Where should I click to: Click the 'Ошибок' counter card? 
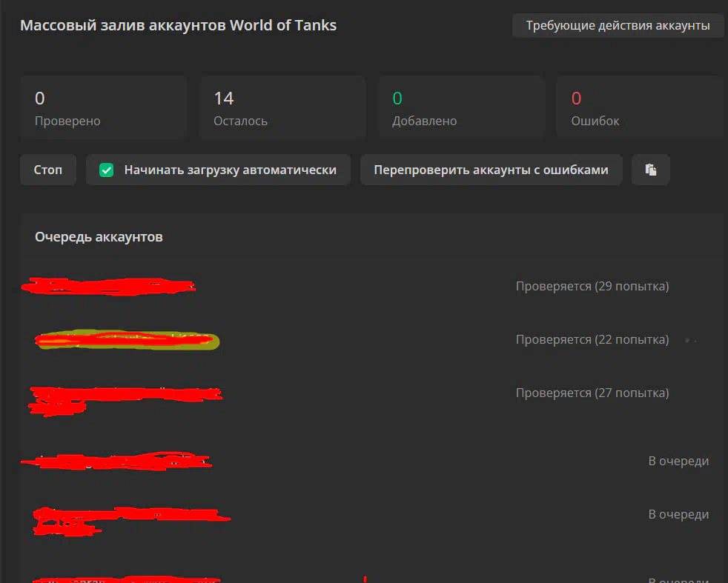pyautogui.click(x=640, y=108)
